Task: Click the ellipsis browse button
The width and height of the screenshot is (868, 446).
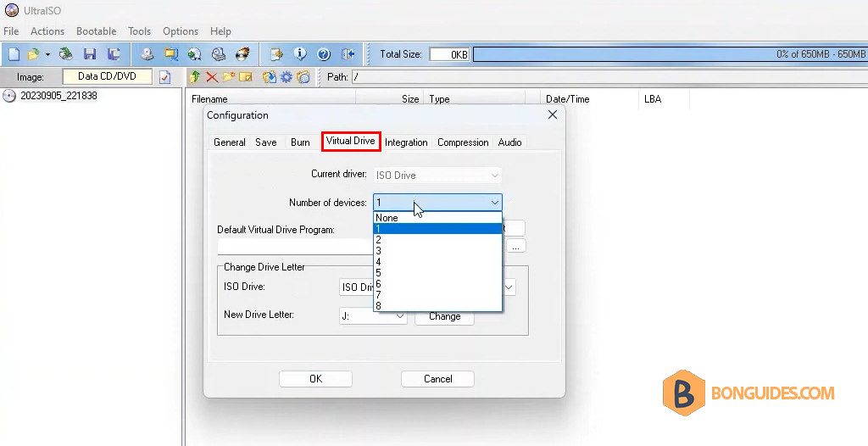Action: pos(516,247)
